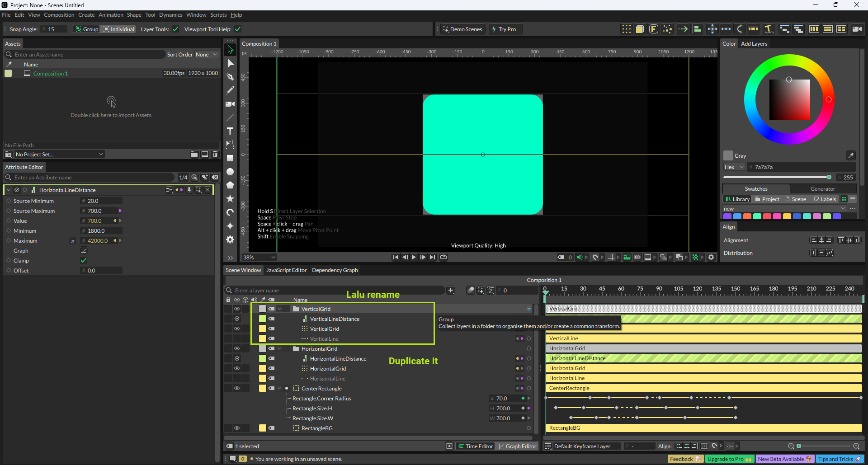Click the add layer plus button

click(451, 291)
